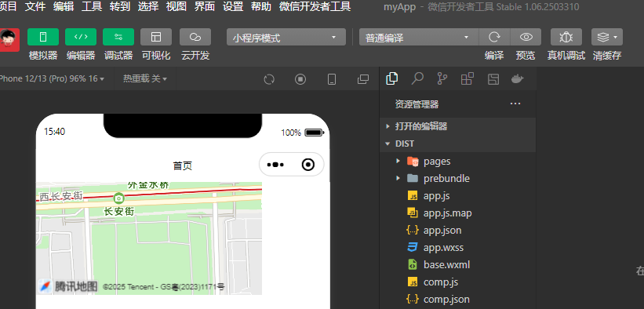Open the comp.json file
Viewport: 644px width, 309px height.
(458, 299)
